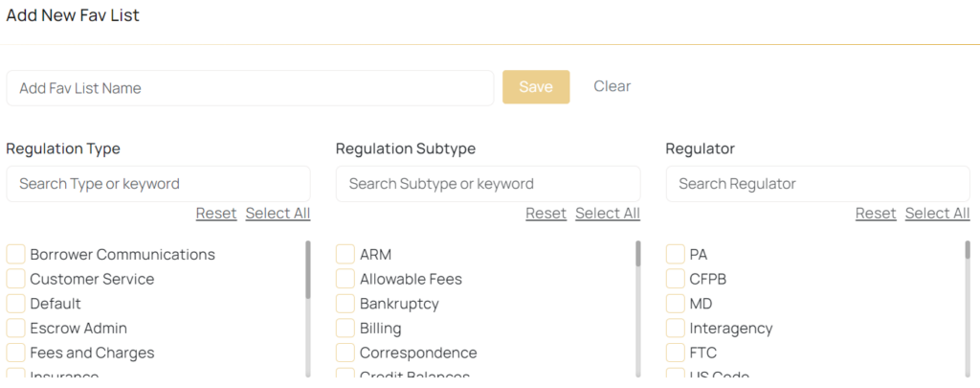
Task: Click the Regulation Type list scrollbar
Action: (x=307, y=269)
